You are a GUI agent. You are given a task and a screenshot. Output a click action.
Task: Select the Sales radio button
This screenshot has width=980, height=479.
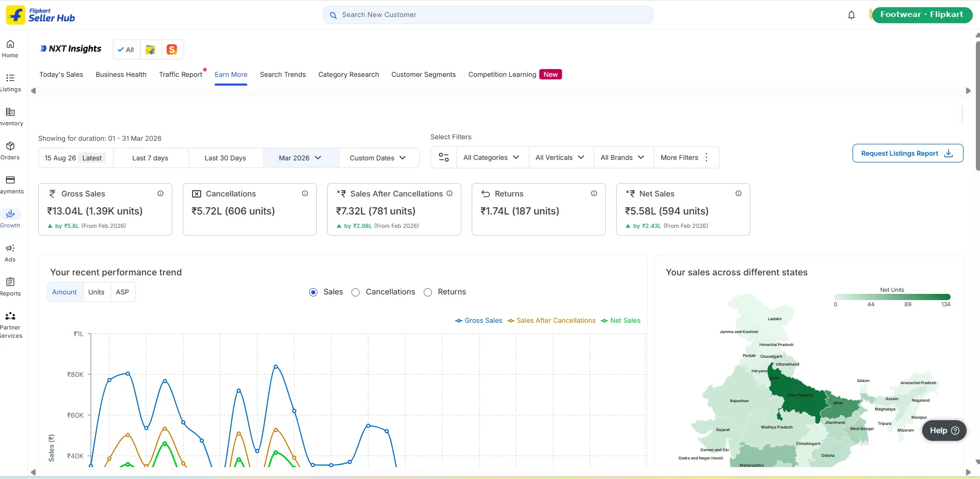coord(313,292)
